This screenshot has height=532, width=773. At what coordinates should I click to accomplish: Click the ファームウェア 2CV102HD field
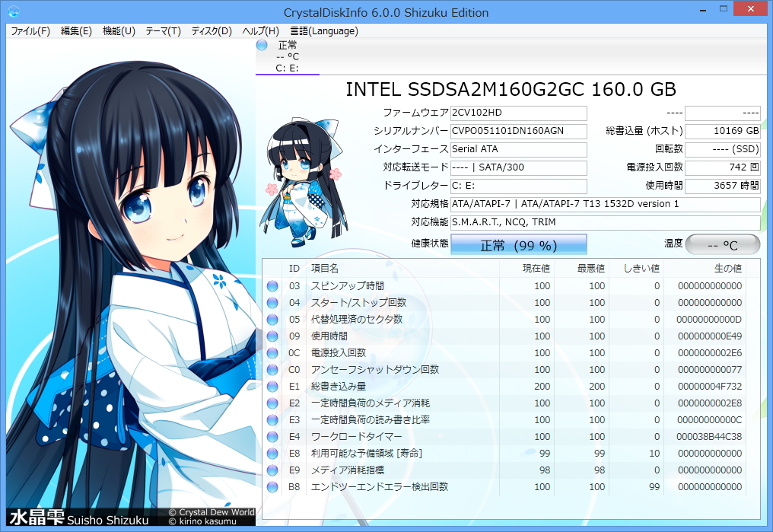(519, 113)
